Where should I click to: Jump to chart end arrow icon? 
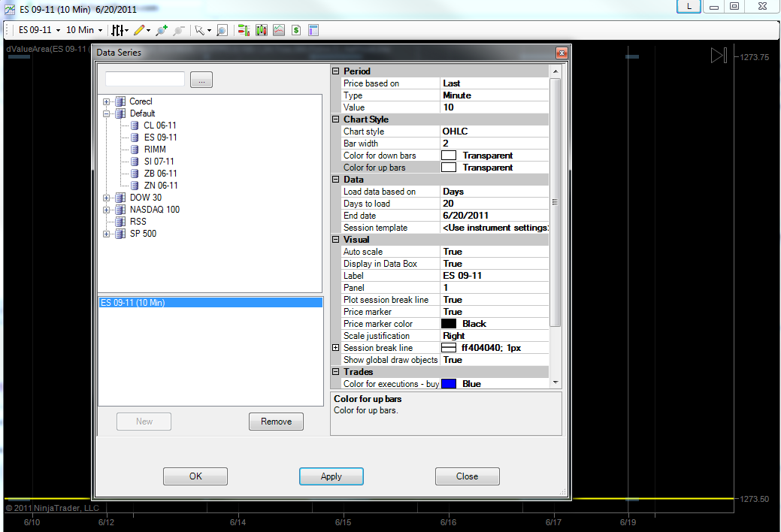[x=719, y=56]
